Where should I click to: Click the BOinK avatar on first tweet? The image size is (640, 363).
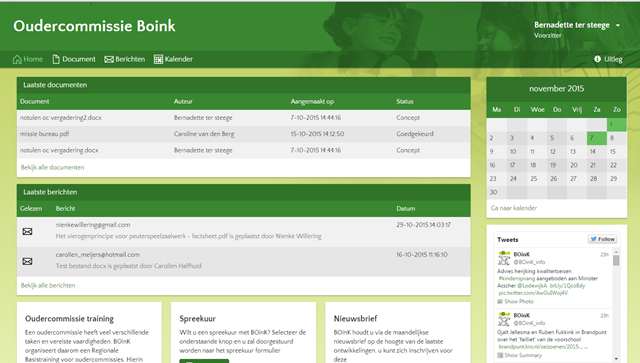pos(504,258)
